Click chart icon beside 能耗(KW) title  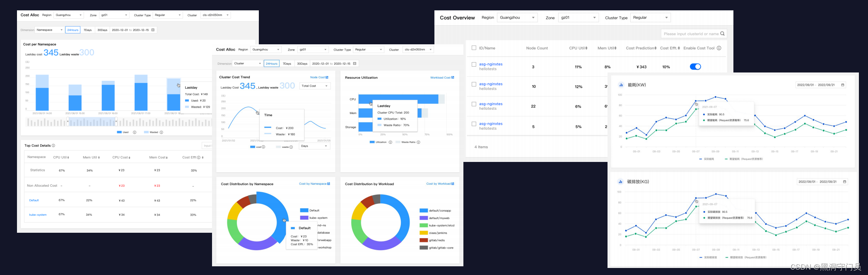tap(621, 85)
